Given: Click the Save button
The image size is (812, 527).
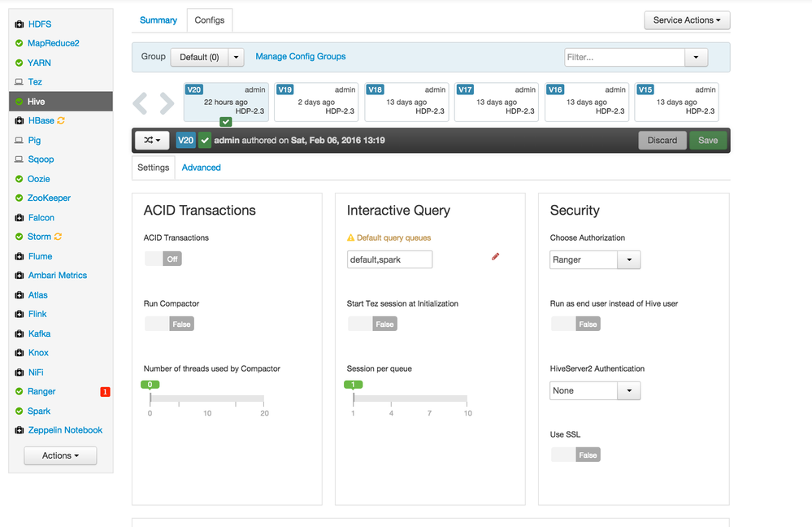Looking at the screenshot, I should tap(708, 141).
